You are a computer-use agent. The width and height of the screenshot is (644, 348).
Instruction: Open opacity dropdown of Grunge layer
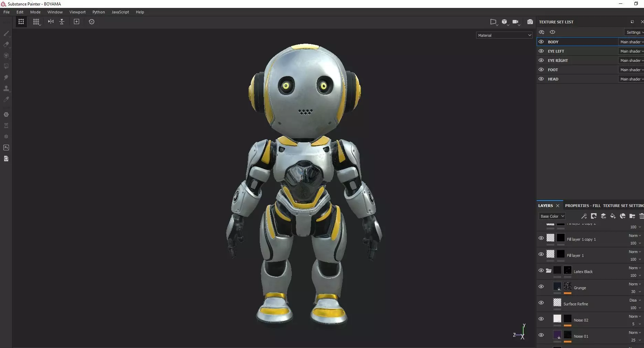point(635,292)
